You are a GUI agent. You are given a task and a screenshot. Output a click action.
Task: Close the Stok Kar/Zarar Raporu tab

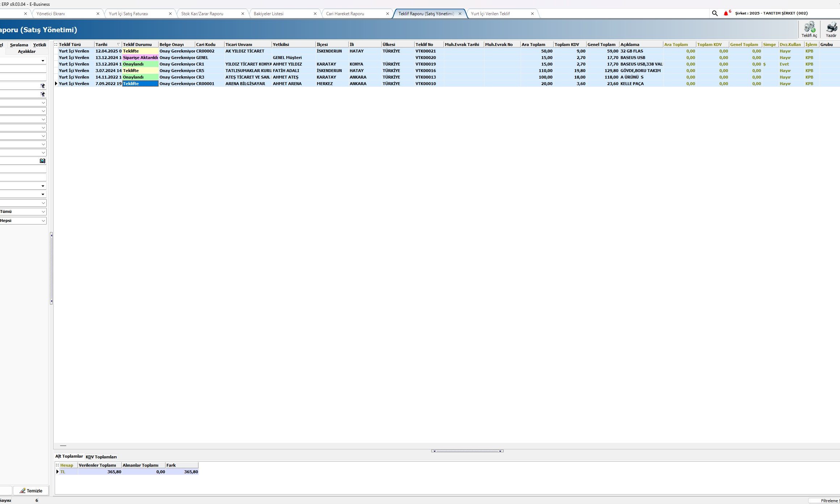tap(243, 14)
